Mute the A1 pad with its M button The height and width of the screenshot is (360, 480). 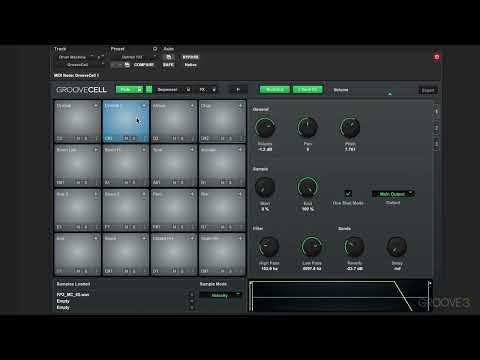(126, 182)
